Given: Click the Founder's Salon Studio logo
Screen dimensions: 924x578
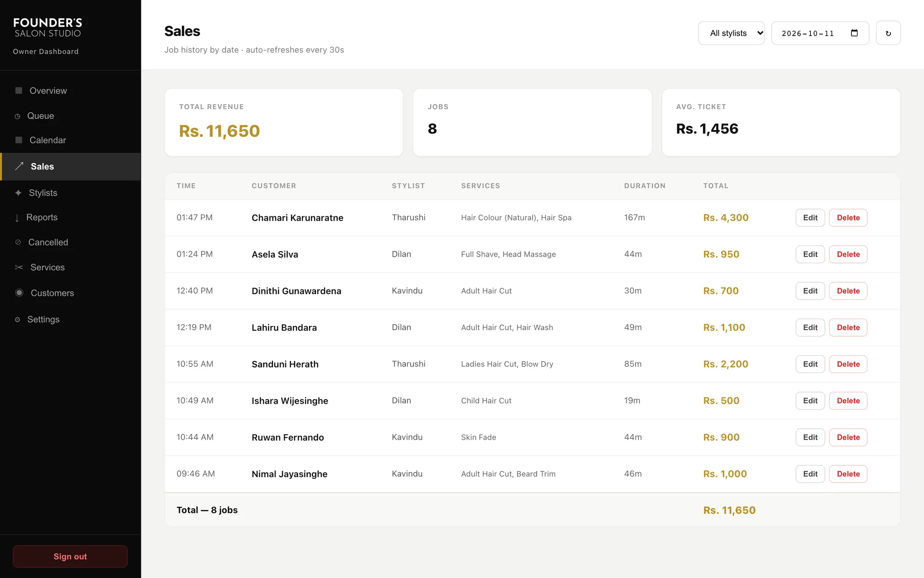Looking at the screenshot, I should tap(48, 28).
